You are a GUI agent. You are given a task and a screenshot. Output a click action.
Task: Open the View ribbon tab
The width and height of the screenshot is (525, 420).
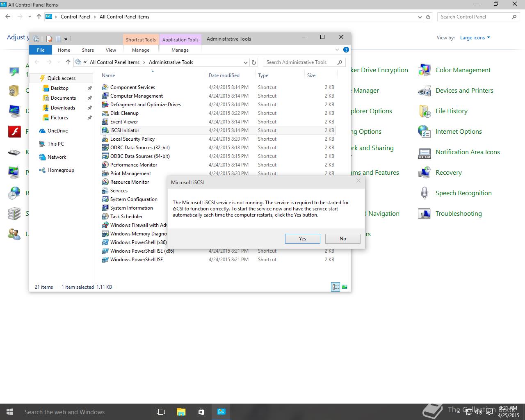point(111,50)
